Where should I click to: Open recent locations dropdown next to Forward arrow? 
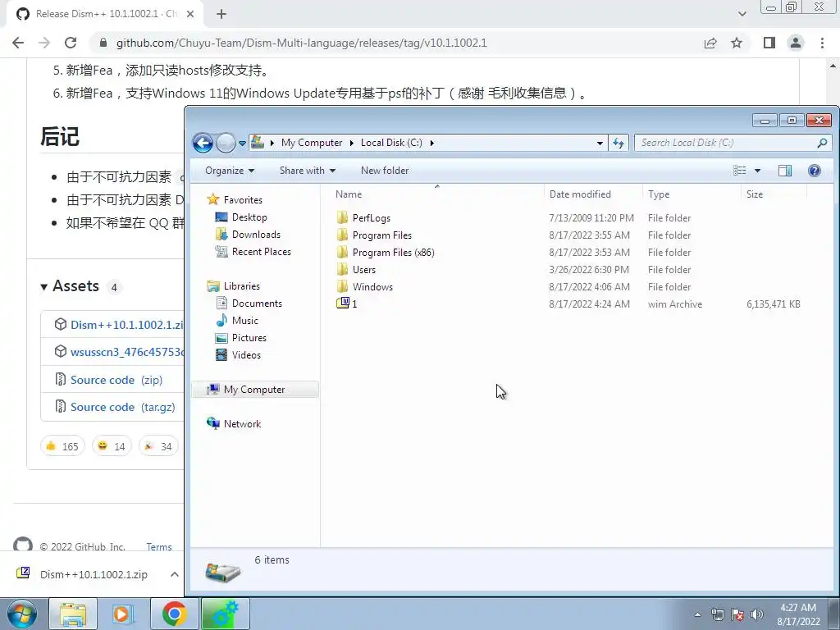point(242,143)
